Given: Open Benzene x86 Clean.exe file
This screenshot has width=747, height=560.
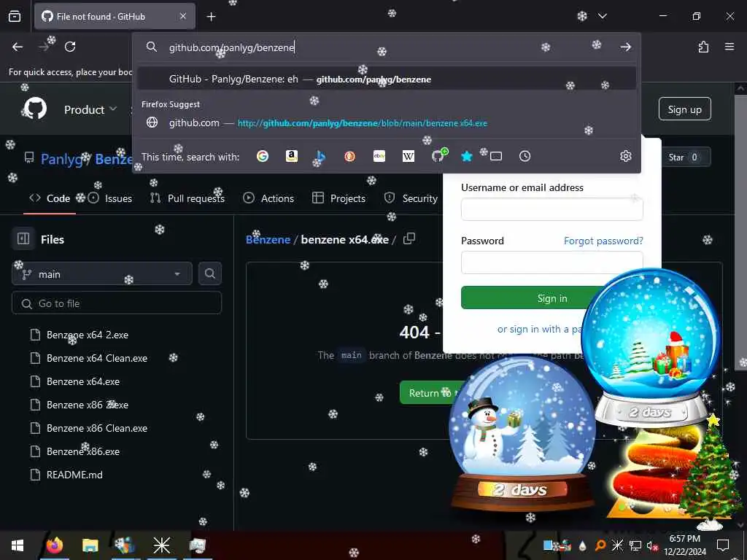Looking at the screenshot, I should click(97, 428).
